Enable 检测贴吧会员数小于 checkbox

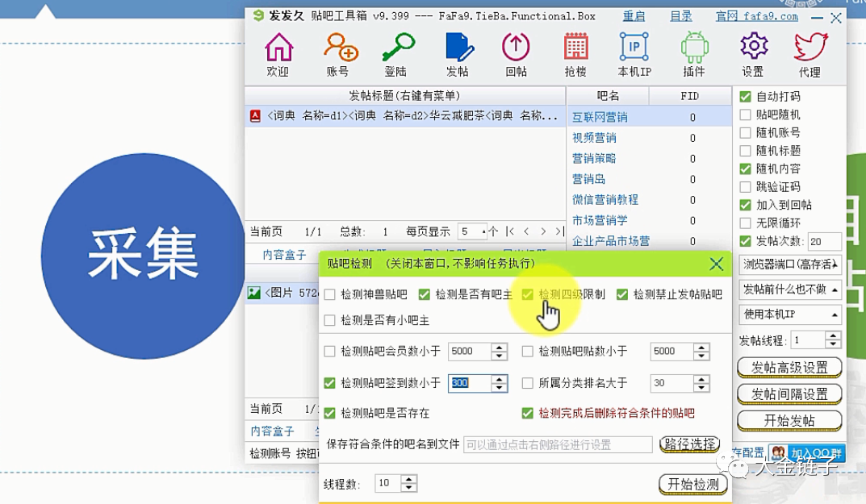coord(330,351)
